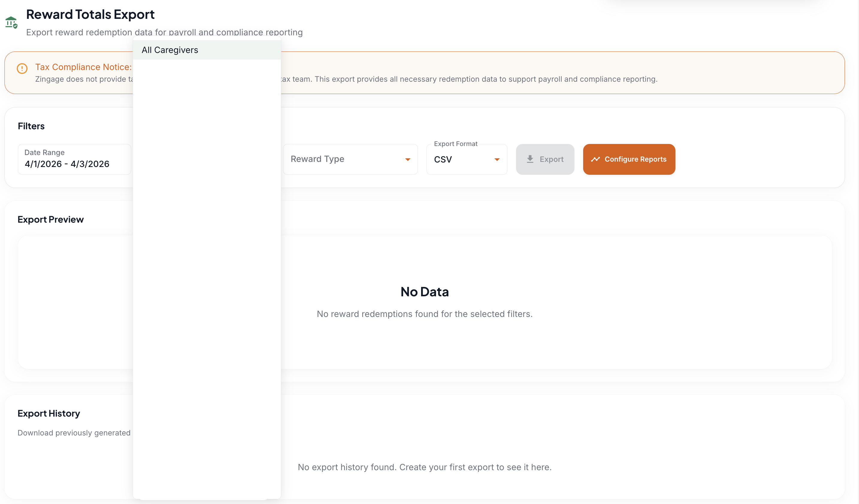The image size is (859, 504).
Task: Open the Export Format CSV dropdown
Action: tap(467, 159)
